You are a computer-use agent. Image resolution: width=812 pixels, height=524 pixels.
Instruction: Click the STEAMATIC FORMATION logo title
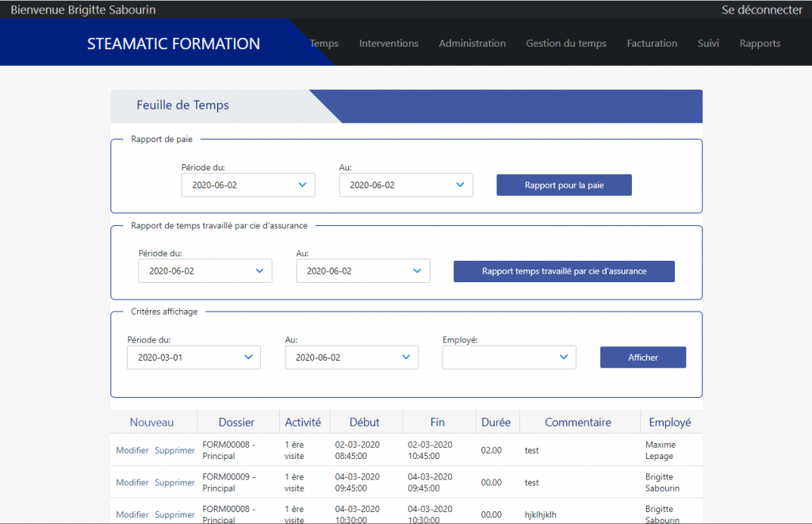click(x=174, y=44)
